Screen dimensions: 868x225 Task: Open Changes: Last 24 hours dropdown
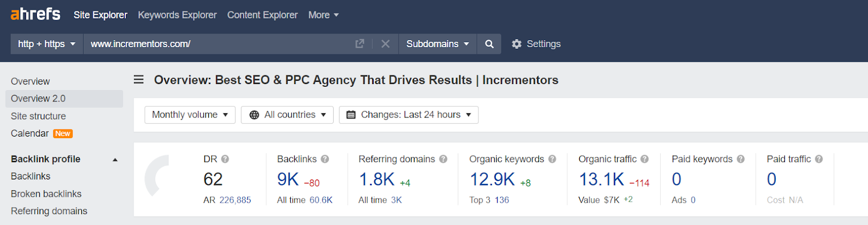coord(409,115)
